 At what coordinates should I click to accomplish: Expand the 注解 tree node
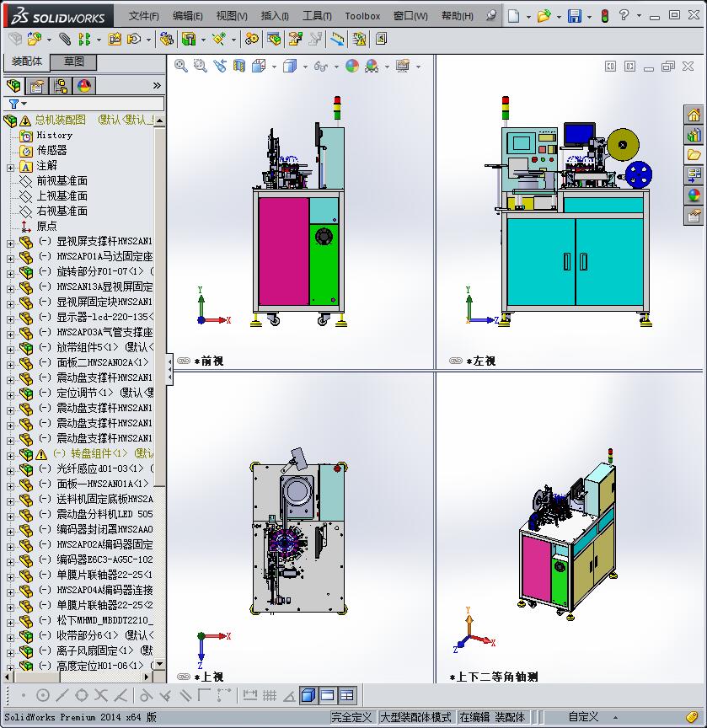coord(10,168)
